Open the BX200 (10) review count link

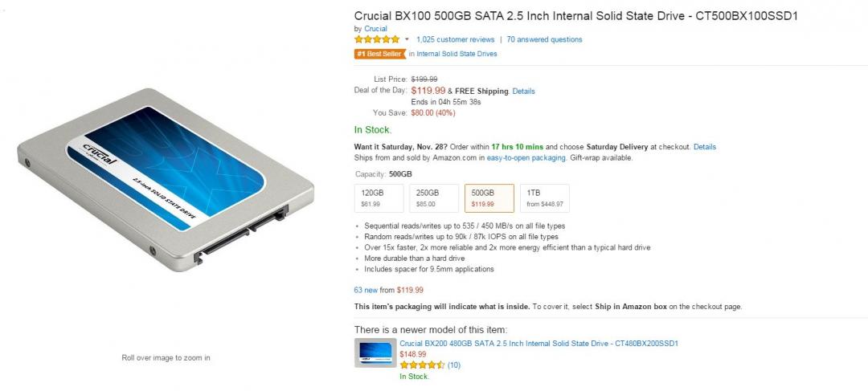tap(454, 365)
